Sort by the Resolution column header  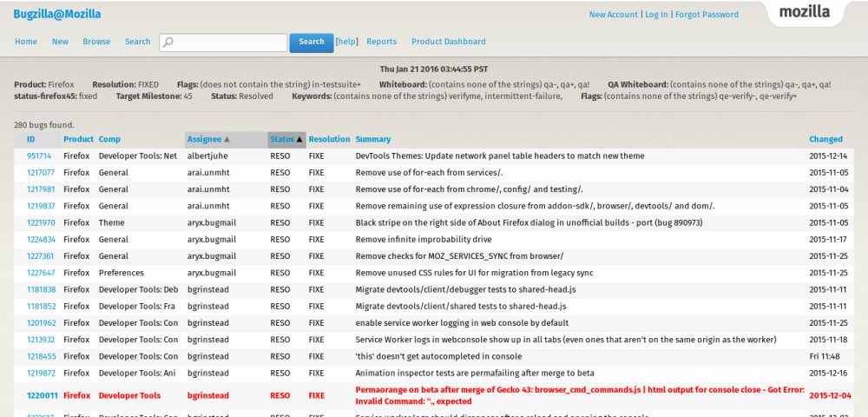coord(329,140)
